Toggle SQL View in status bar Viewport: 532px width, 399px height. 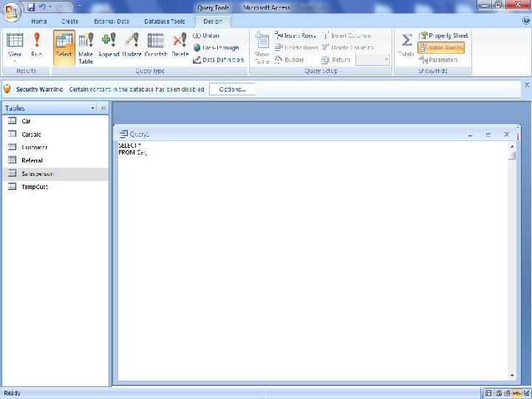[516, 393]
